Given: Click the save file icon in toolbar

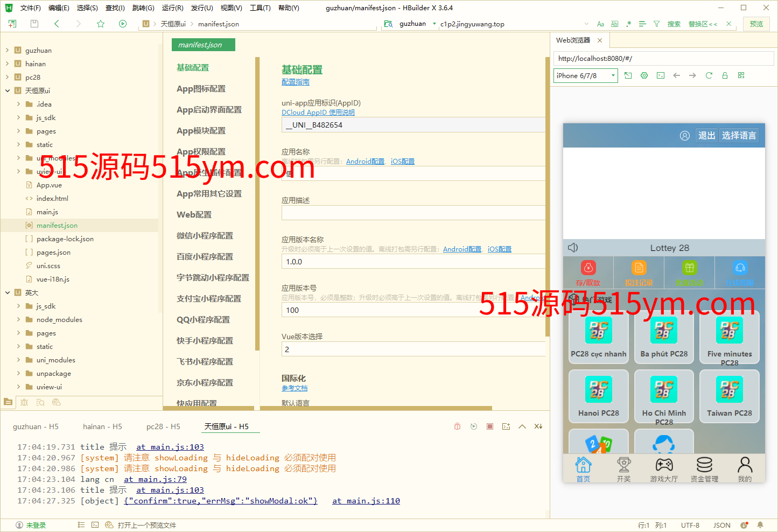Looking at the screenshot, I should point(34,24).
